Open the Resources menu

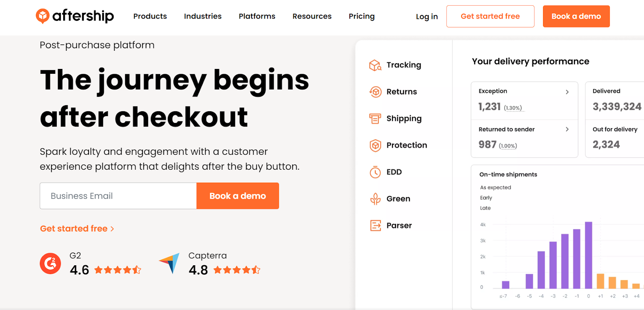312,16
